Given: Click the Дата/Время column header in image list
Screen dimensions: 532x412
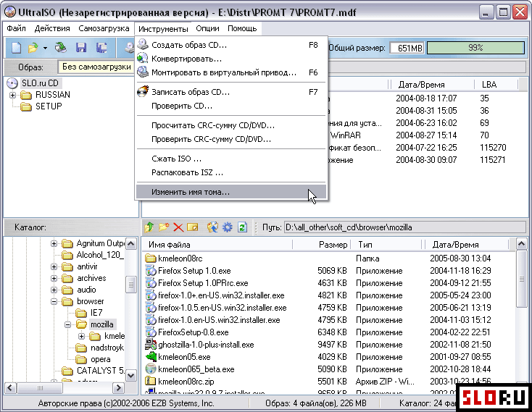Looking at the screenshot, I should tap(431, 85).
